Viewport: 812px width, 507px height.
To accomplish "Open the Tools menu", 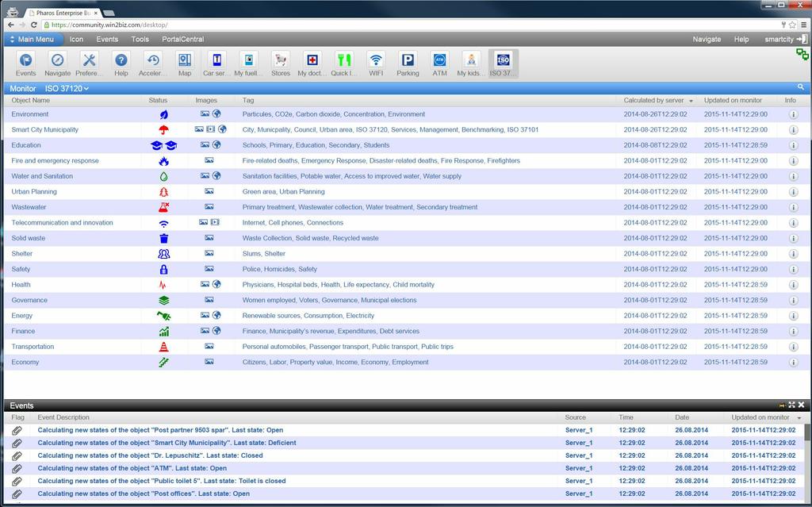I will pos(140,39).
